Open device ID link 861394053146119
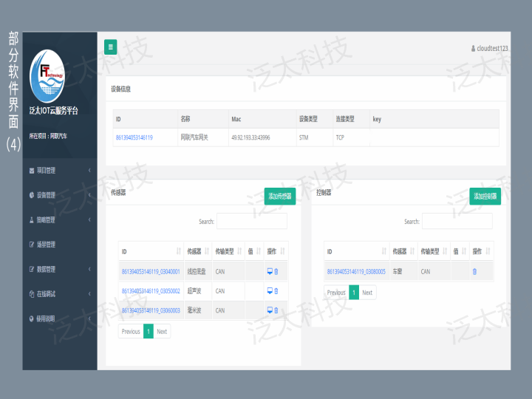 point(134,137)
